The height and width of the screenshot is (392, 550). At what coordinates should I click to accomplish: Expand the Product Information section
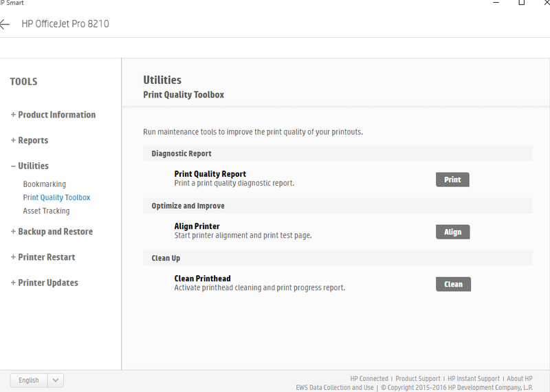click(53, 115)
